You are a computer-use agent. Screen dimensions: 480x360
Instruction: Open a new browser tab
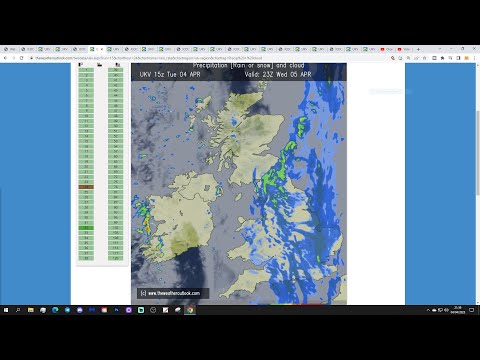(x=418, y=49)
